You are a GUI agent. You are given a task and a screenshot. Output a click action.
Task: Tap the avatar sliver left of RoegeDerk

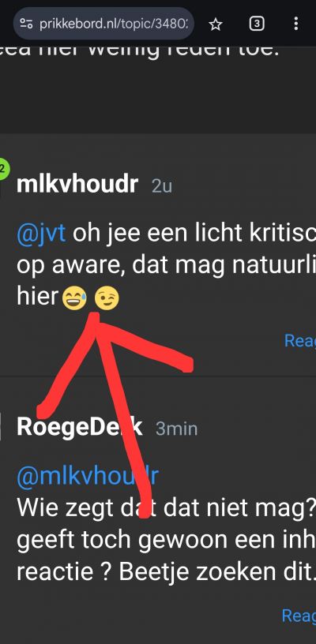pos(2,426)
